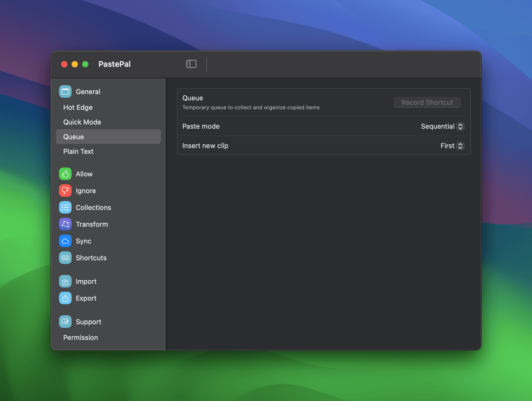Screen dimensions: 532x401
Task: Maximize the PastePal window with green button
Action: click(x=85, y=64)
